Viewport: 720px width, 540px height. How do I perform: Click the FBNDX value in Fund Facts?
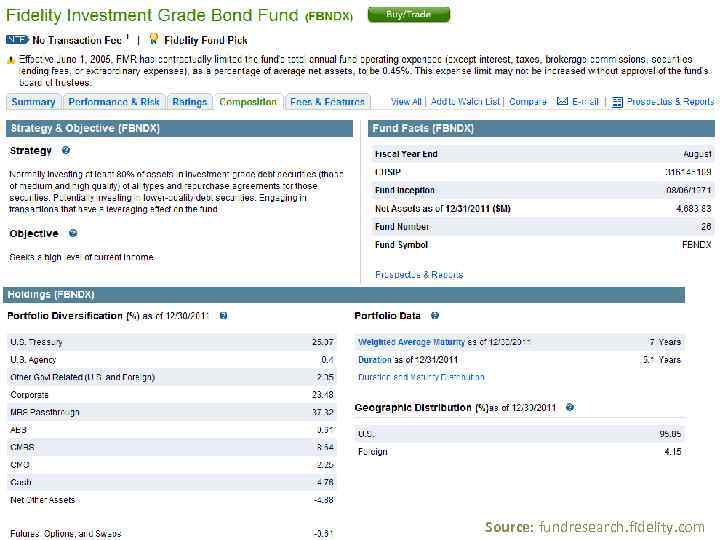[697, 245]
